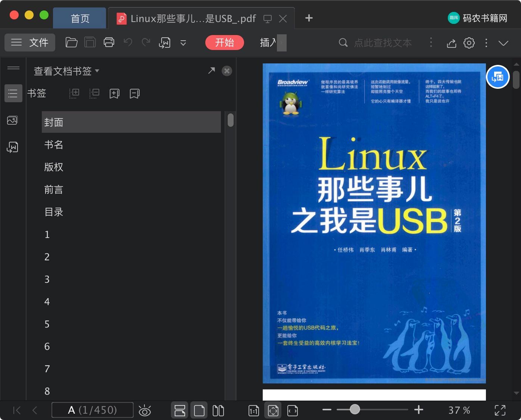
Task: Click the sidebar collapse handle
Action: click(x=13, y=68)
